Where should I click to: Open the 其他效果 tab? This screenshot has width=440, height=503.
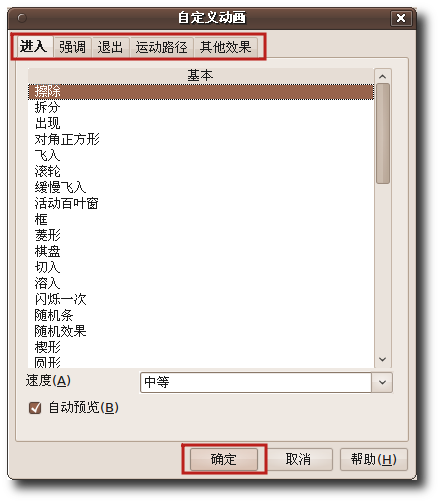point(225,47)
